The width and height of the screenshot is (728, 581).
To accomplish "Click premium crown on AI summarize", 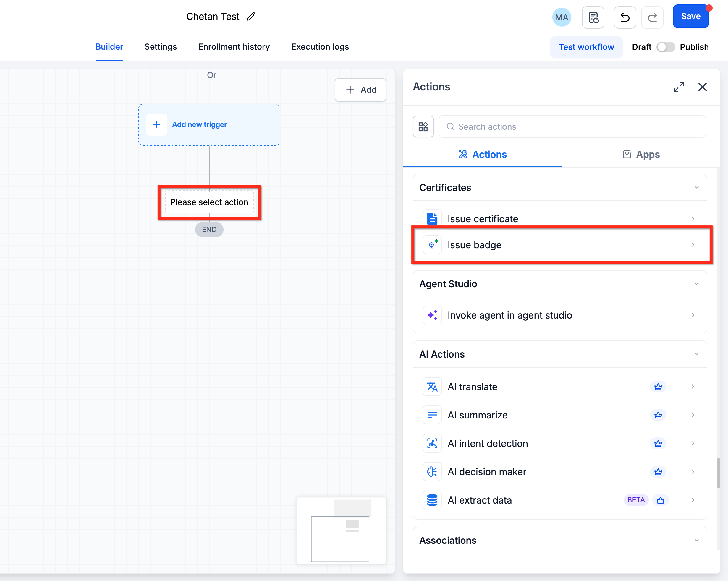I will [658, 415].
